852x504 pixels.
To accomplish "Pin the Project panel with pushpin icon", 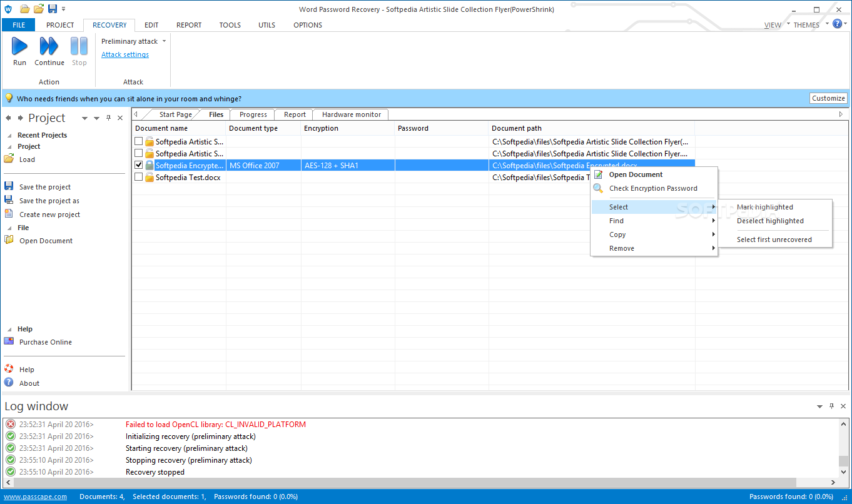I will point(108,118).
